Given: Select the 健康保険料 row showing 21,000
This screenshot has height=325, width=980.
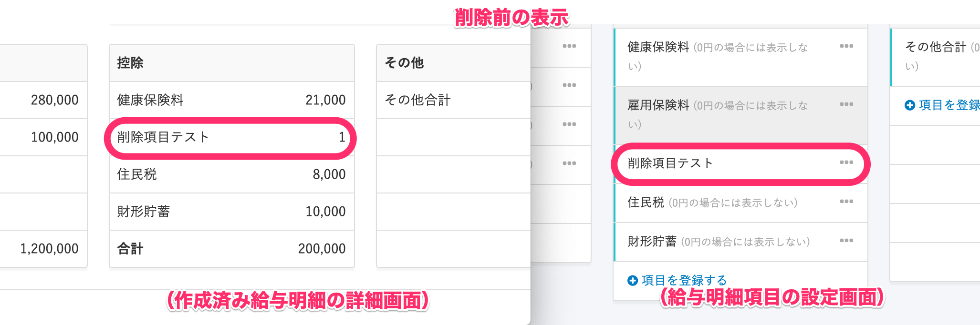Looking at the screenshot, I should (x=232, y=100).
